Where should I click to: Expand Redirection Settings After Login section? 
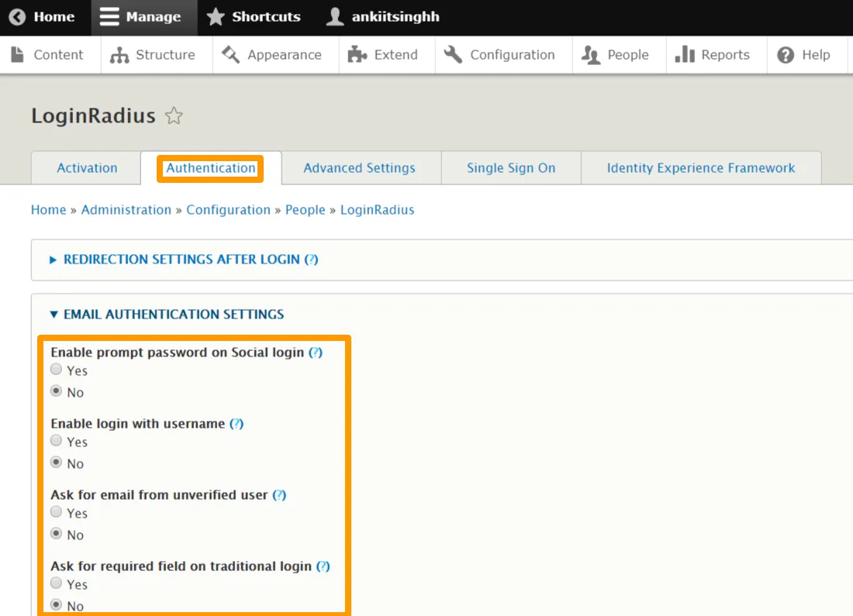[181, 260]
